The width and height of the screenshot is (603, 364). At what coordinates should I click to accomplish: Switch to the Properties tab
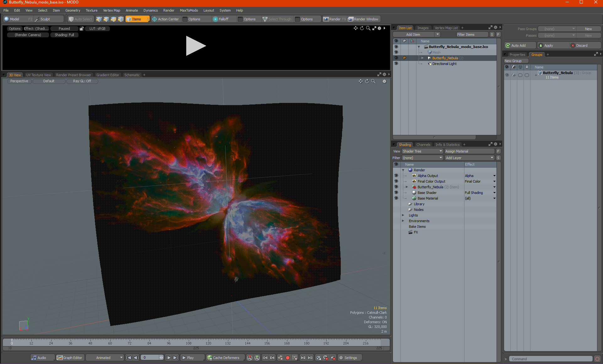(517, 55)
